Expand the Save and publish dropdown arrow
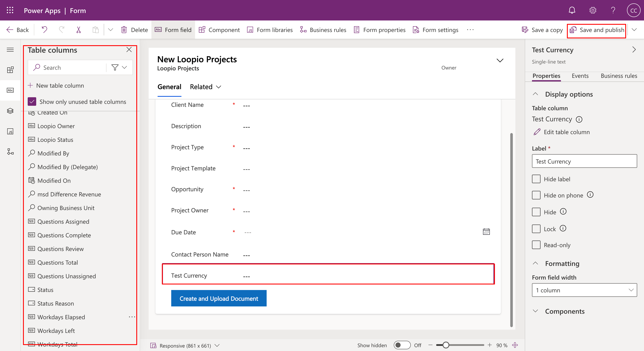The image size is (644, 351). point(634,30)
